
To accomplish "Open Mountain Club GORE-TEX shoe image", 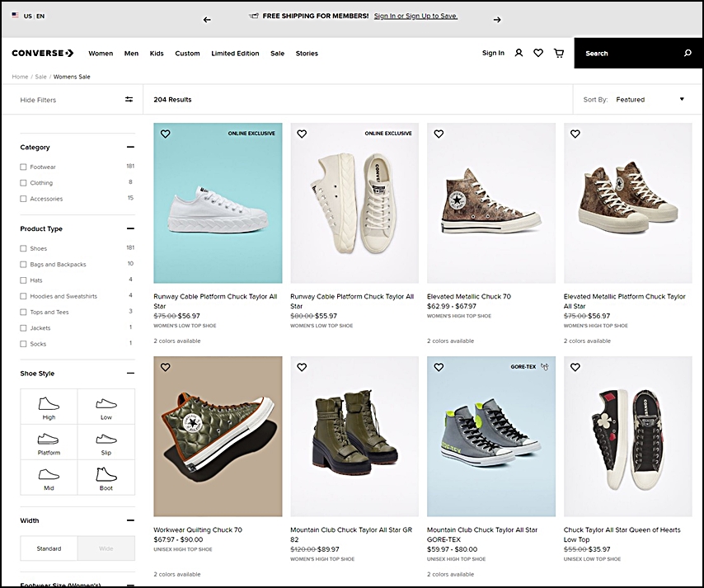I will 491,436.
